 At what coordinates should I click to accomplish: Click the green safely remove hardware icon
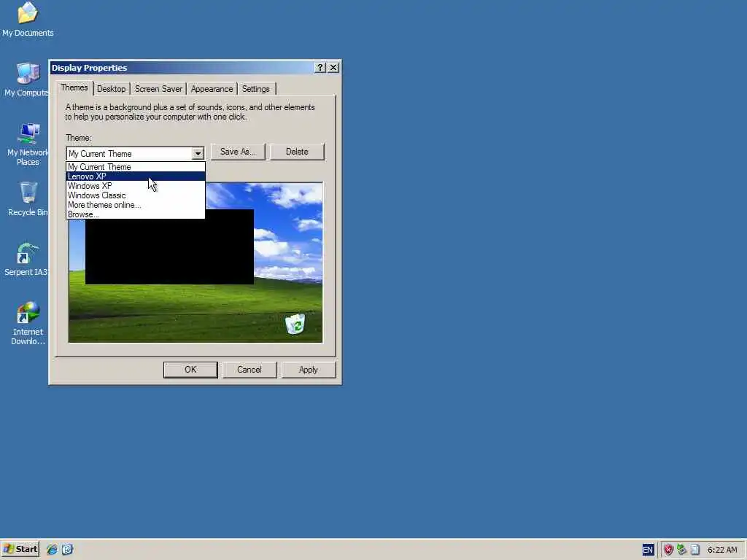pos(682,550)
